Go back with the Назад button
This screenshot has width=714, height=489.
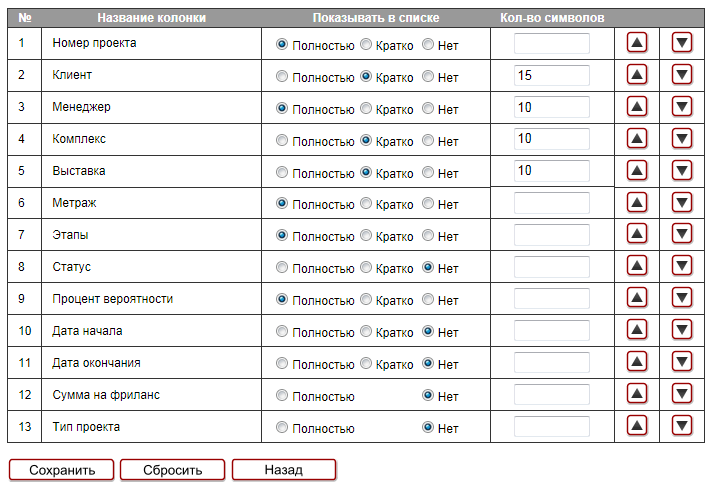[284, 470]
